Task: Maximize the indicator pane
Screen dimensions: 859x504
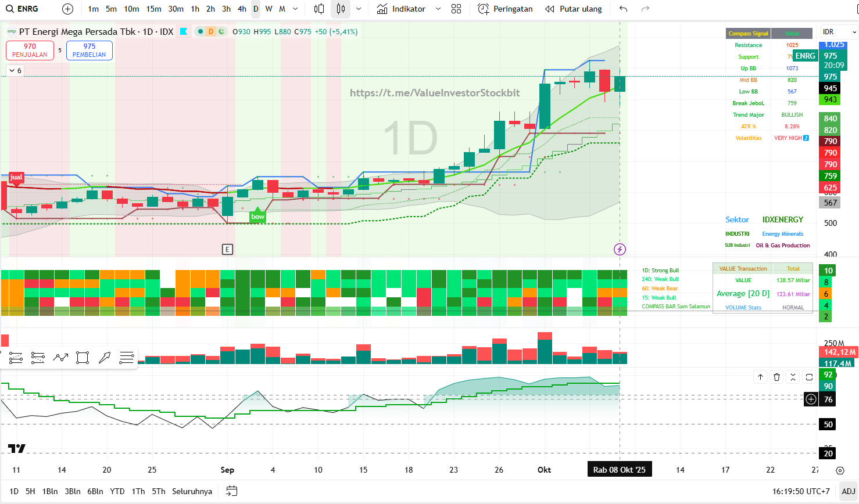Action: point(809,377)
